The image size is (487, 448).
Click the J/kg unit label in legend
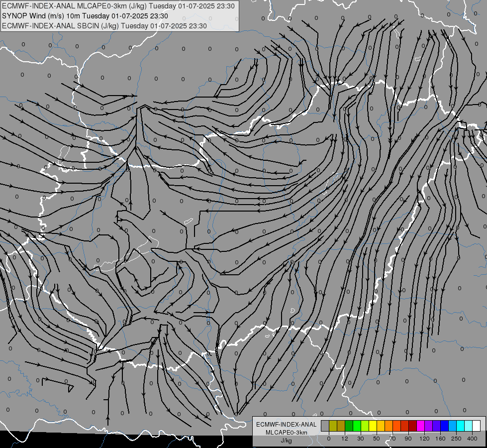pyautogui.click(x=286, y=441)
